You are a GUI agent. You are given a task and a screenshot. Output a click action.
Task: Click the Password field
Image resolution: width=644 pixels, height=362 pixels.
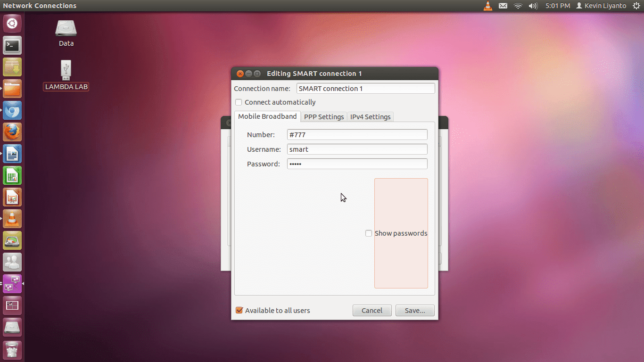point(357,164)
